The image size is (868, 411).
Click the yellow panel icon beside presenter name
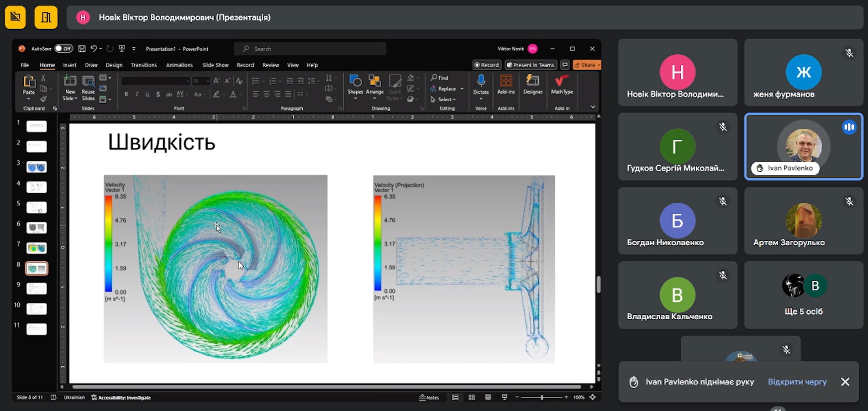[x=46, y=17]
